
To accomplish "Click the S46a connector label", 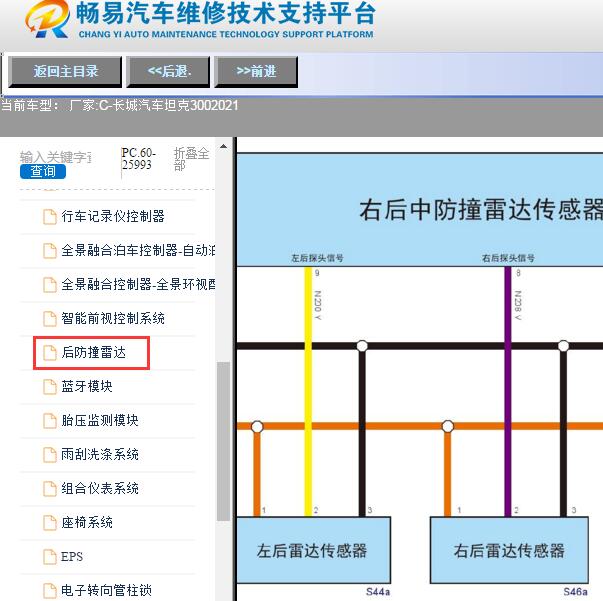I will (575, 591).
